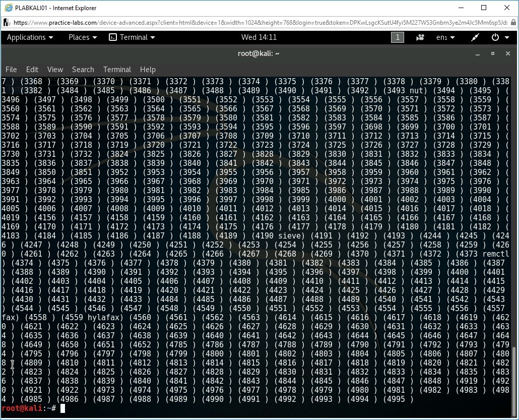Open the en1 keyboard layout dropdown
Screen dimensions: 519x420
tap(445, 37)
